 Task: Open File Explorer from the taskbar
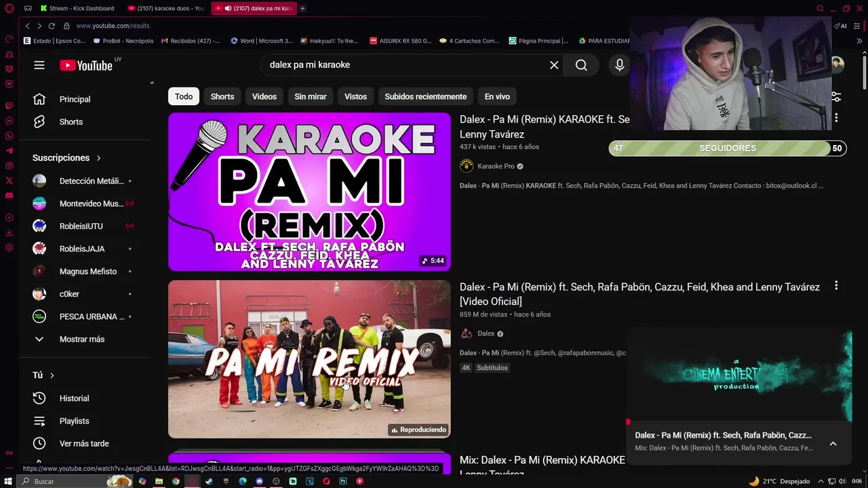159,481
